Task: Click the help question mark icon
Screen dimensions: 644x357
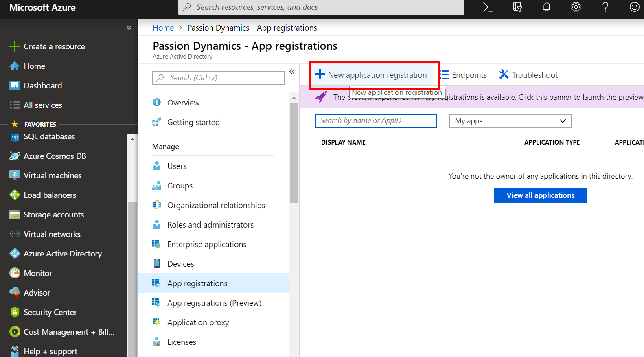Action: coord(605,7)
